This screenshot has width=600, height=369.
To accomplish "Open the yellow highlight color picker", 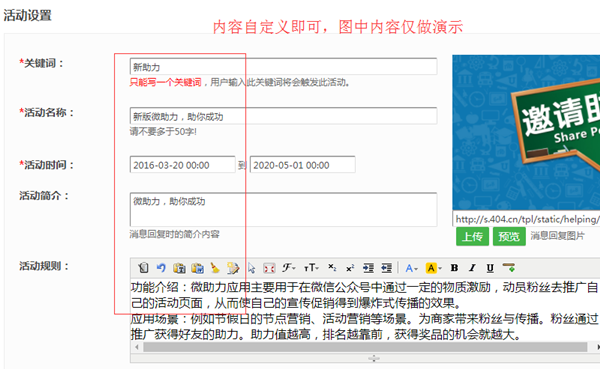I will tap(434, 268).
